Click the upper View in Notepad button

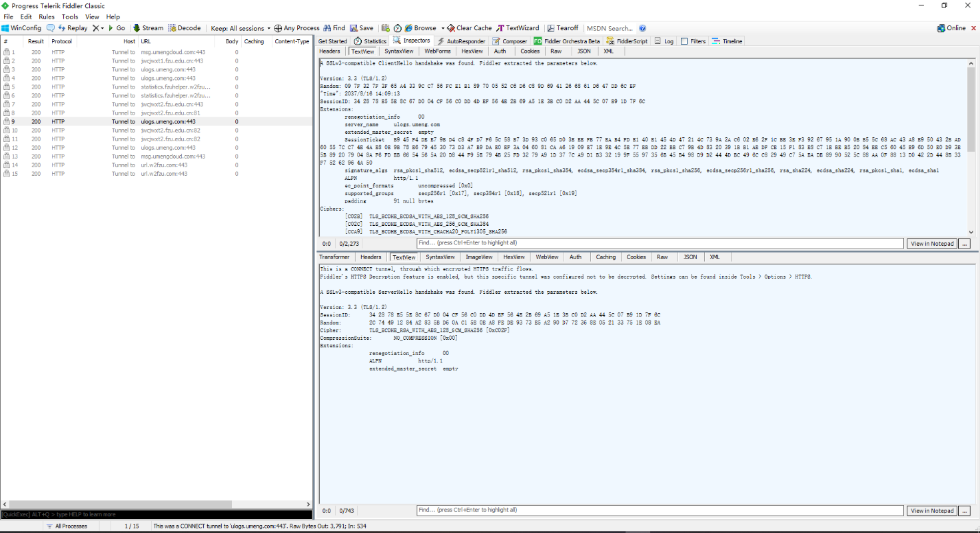[932, 244]
